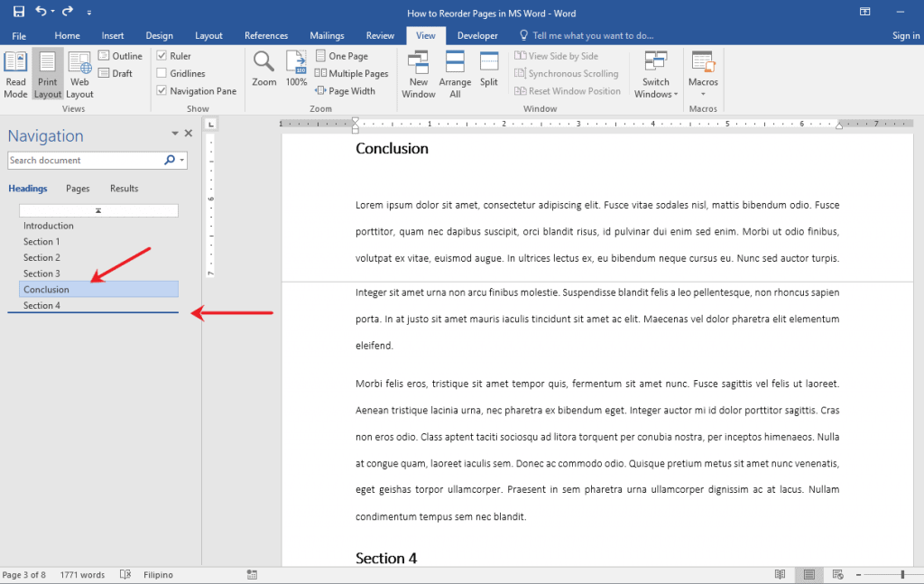Customize the Quick Access Toolbar dropdown
The height and width of the screenshot is (584, 924).
pos(89,13)
